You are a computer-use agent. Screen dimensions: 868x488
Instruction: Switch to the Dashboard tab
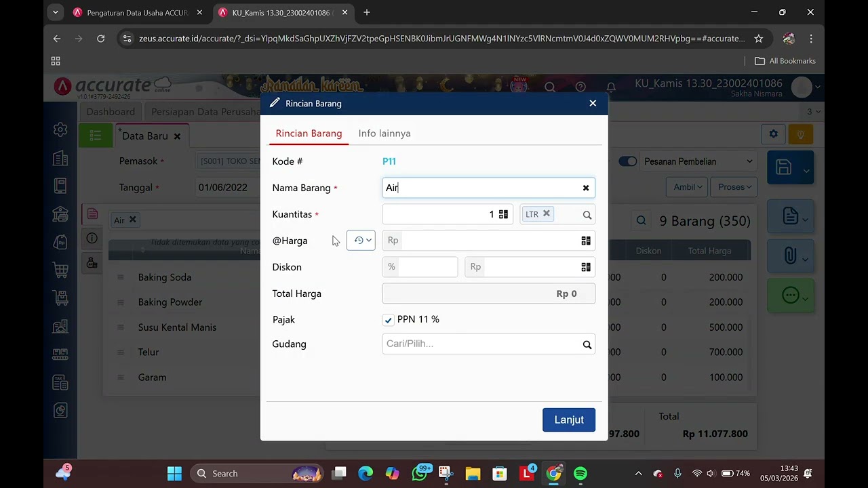pyautogui.click(x=111, y=112)
